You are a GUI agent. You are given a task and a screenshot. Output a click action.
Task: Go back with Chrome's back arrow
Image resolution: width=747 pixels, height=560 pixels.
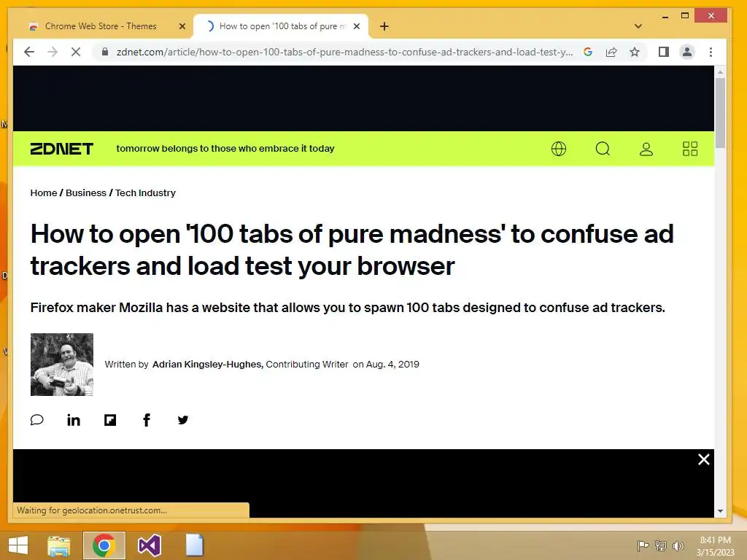click(29, 52)
